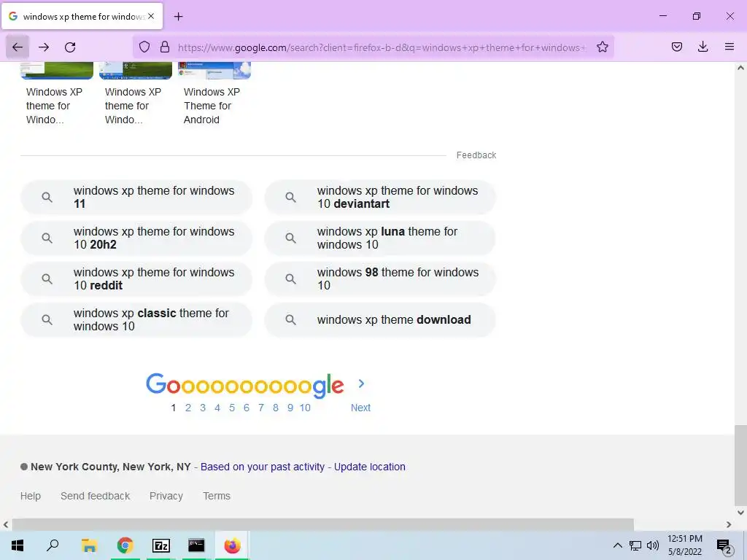The image size is (747, 560).
Task: Click 'Send feedback' in the footer
Action: point(96,496)
